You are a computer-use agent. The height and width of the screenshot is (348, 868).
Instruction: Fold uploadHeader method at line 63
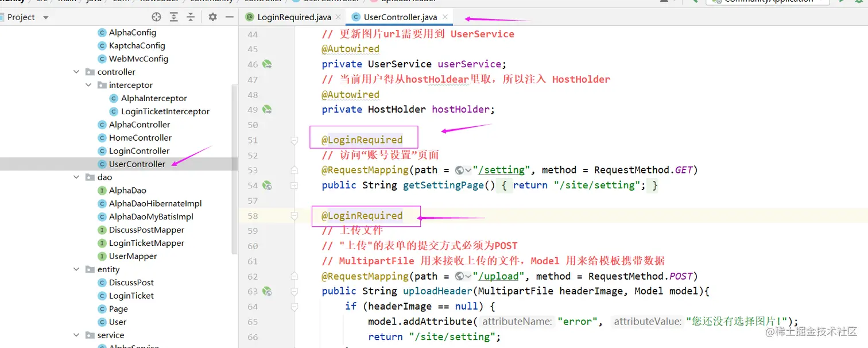(294, 291)
